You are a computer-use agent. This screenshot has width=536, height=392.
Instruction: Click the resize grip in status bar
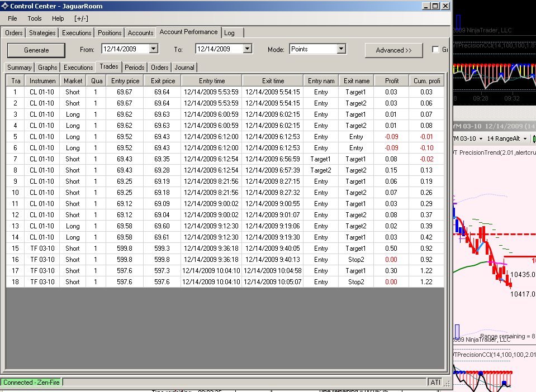[x=447, y=383]
